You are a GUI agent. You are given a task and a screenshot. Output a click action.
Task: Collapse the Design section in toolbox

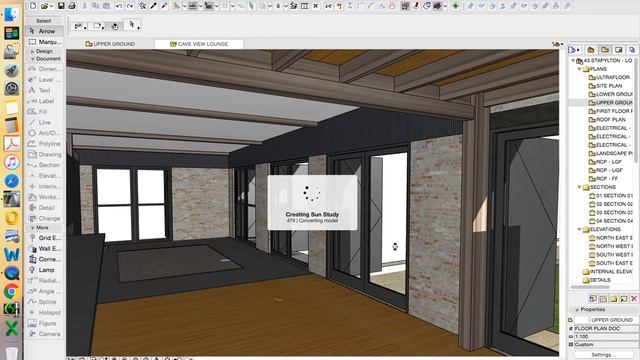click(x=32, y=51)
